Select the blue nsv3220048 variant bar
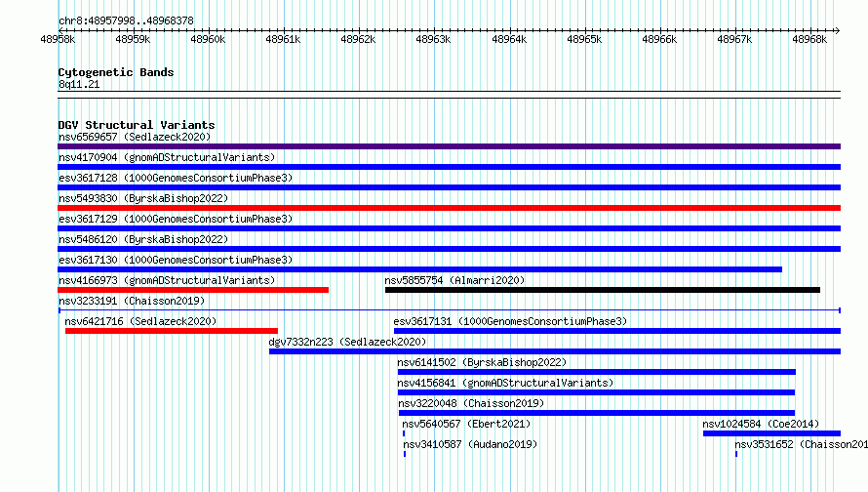Image resolution: width=868 pixels, height=492 pixels. click(597, 413)
